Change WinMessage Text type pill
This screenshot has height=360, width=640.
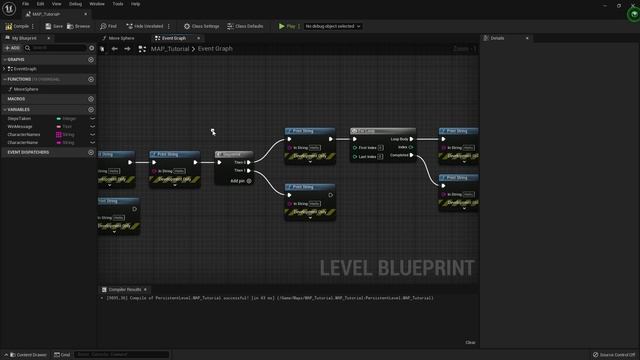64,127
